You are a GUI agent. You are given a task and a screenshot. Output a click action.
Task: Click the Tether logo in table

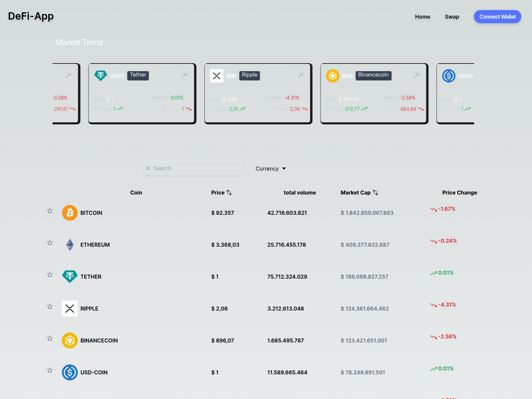[x=70, y=277]
